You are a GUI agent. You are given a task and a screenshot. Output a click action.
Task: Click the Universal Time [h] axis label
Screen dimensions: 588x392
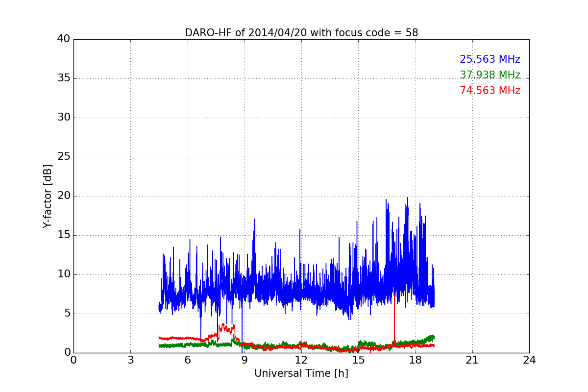(x=301, y=373)
